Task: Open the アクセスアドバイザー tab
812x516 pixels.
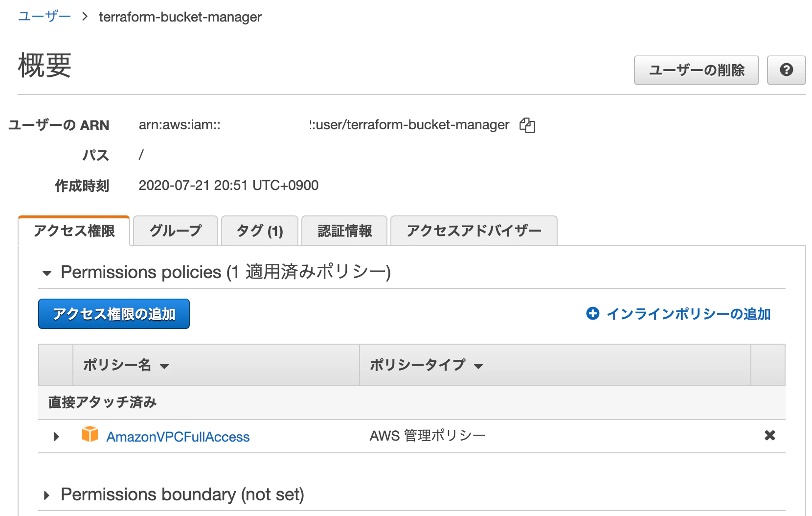Action: pyautogui.click(x=474, y=231)
